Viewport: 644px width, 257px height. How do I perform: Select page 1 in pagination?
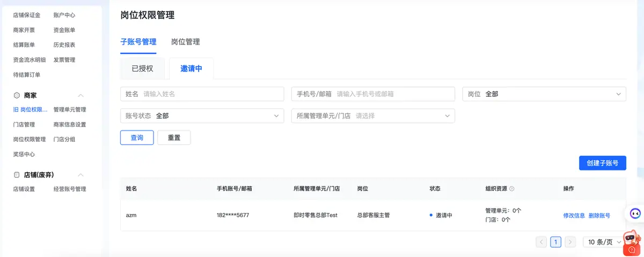click(x=556, y=242)
